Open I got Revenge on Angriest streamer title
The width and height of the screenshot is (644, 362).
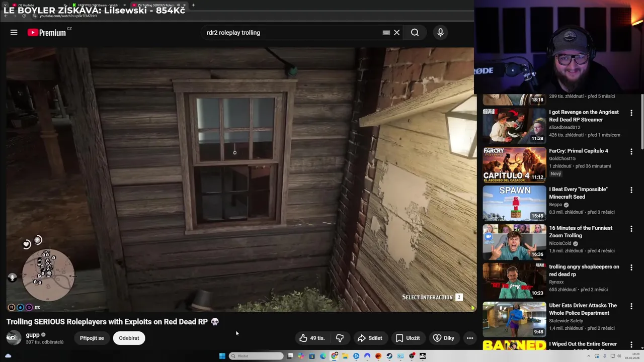584,116
